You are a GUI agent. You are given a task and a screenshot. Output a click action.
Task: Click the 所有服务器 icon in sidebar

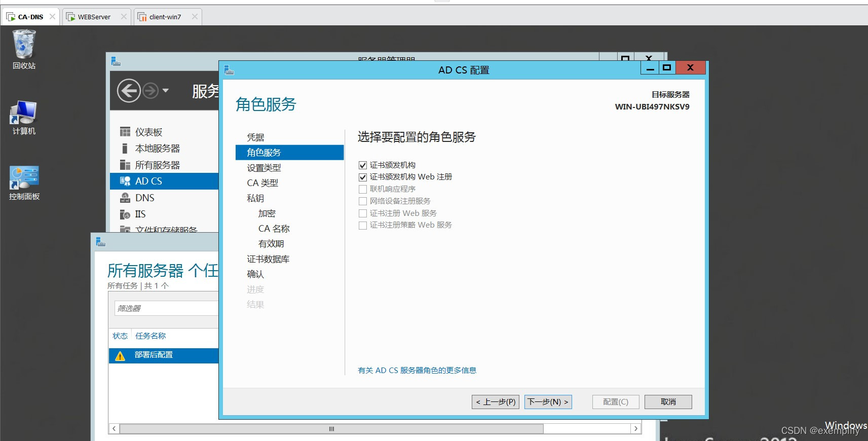point(125,165)
